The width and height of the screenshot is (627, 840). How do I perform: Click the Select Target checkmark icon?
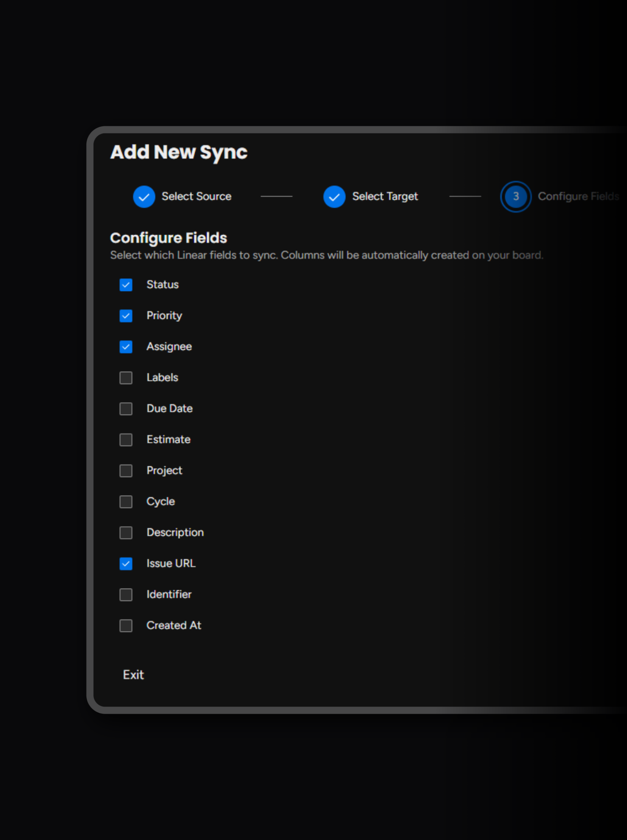pyautogui.click(x=334, y=197)
